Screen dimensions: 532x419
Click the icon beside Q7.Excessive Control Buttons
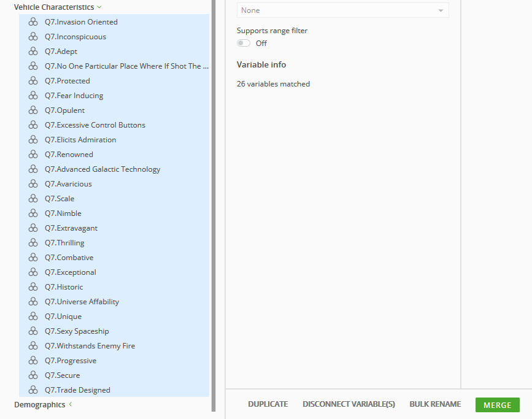pos(33,125)
